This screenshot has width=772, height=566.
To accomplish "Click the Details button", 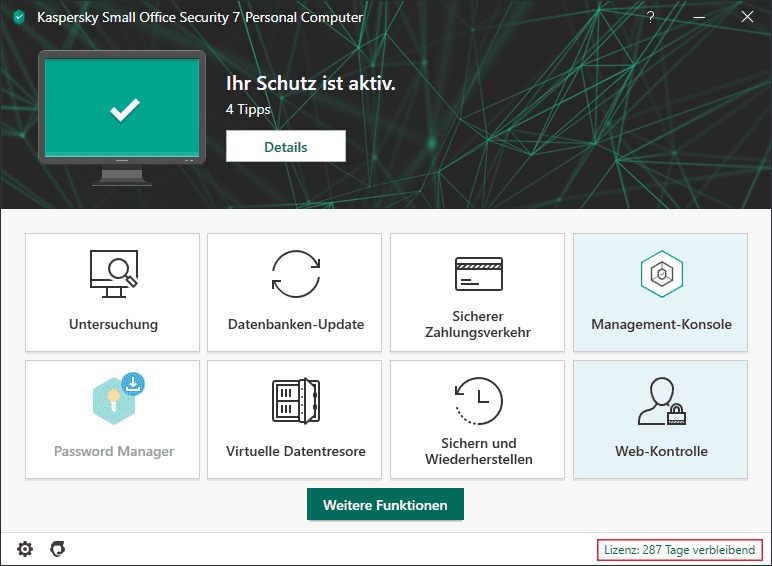I will coord(285,147).
